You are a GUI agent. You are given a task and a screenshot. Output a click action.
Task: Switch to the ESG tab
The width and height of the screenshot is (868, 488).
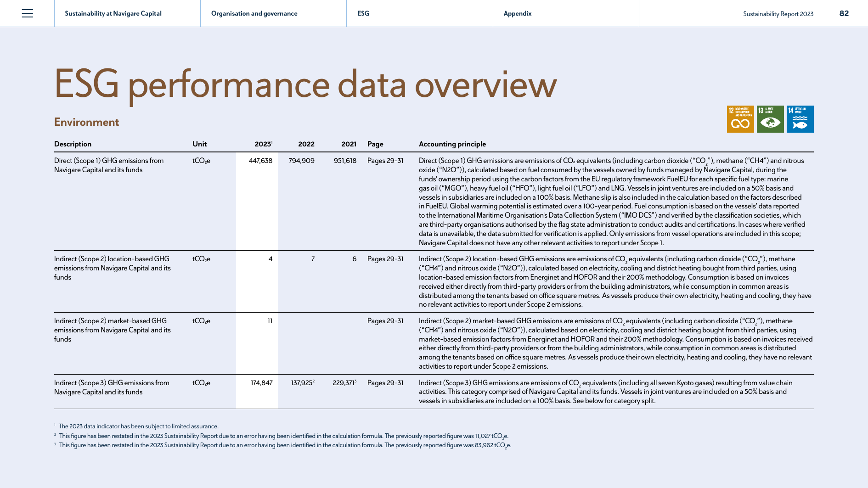click(x=363, y=13)
